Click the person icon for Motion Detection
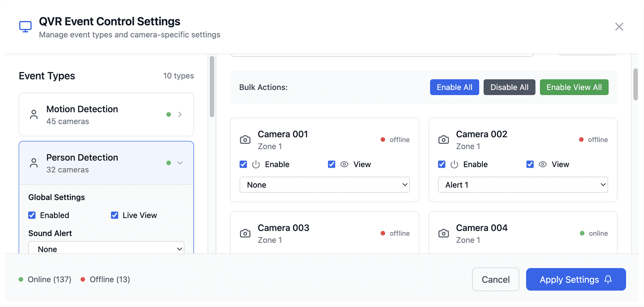 (x=34, y=114)
